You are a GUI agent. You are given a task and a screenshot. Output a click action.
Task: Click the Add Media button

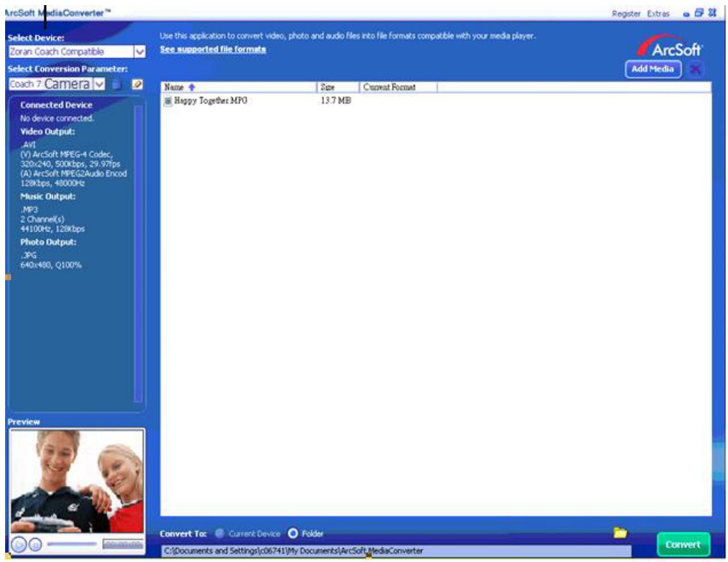point(653,69)
